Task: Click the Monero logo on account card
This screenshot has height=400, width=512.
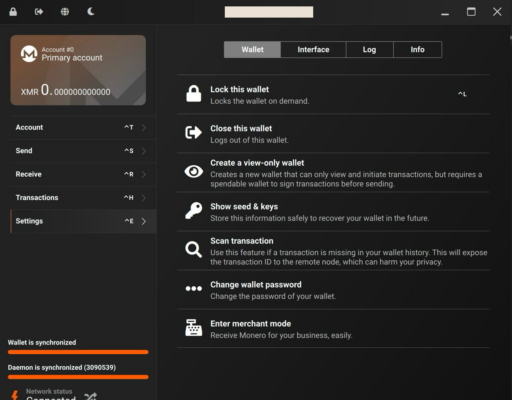Action: pyautogui.click(x=29, y=54)
